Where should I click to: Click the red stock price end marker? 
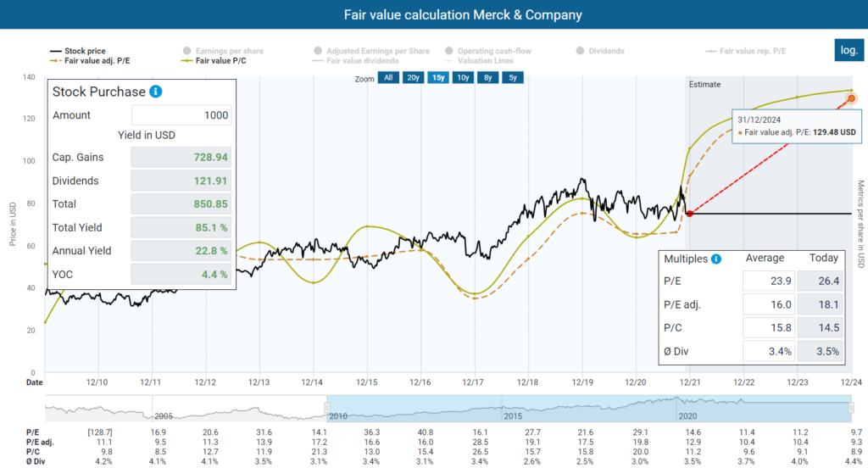point(690,214)
